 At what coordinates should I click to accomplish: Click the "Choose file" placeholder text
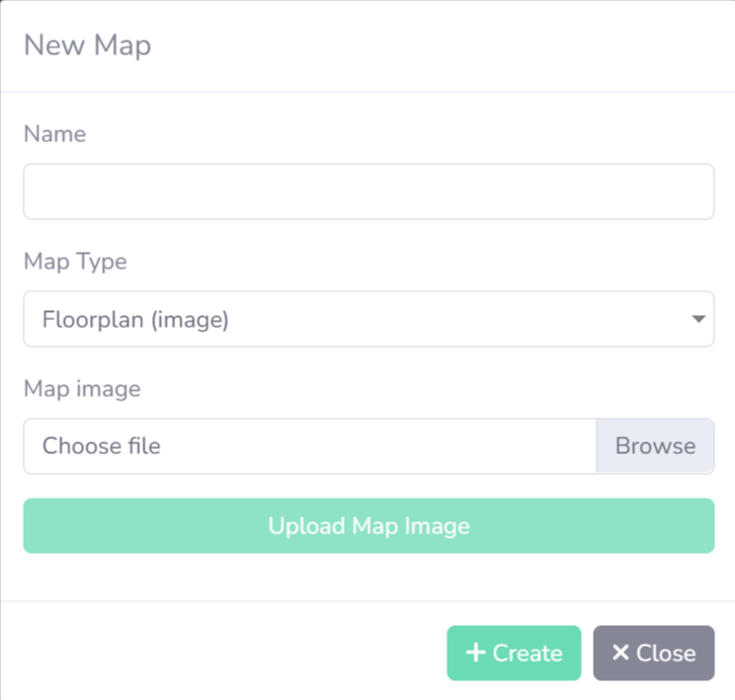click(101, 446)
